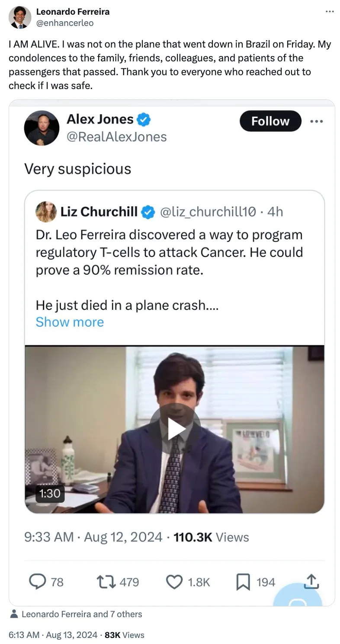Click Alex Jones's blue verified badge
The image size is (340, 644).
[144, 119]
